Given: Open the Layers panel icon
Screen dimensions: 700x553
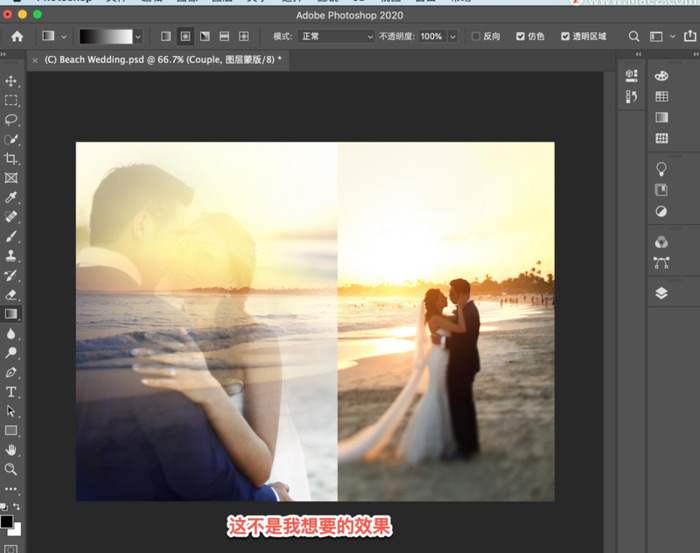Looking at the screenshot, I should [x=661, y=293].
